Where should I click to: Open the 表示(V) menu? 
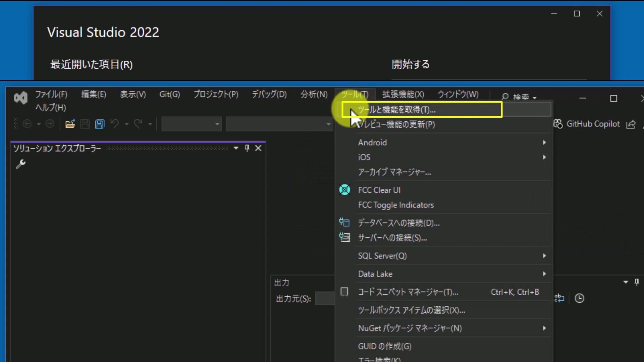click(x=133, y=95)
